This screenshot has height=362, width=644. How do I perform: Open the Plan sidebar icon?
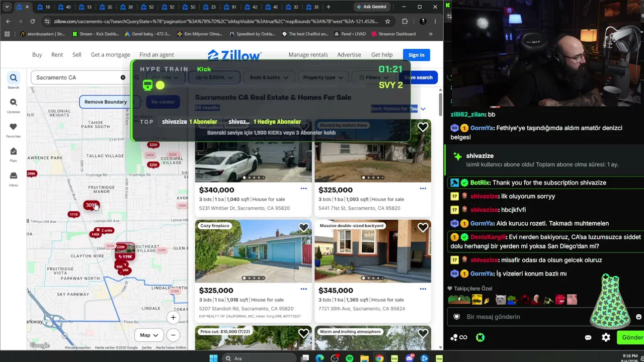tap(13, 154)
